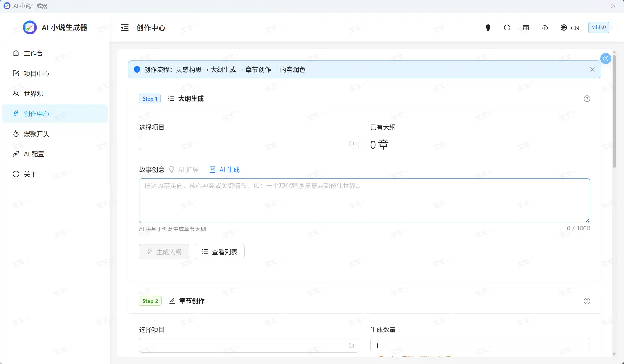
Task: Open the help icon next to 章节创作
Action: [x=587, y=301]
